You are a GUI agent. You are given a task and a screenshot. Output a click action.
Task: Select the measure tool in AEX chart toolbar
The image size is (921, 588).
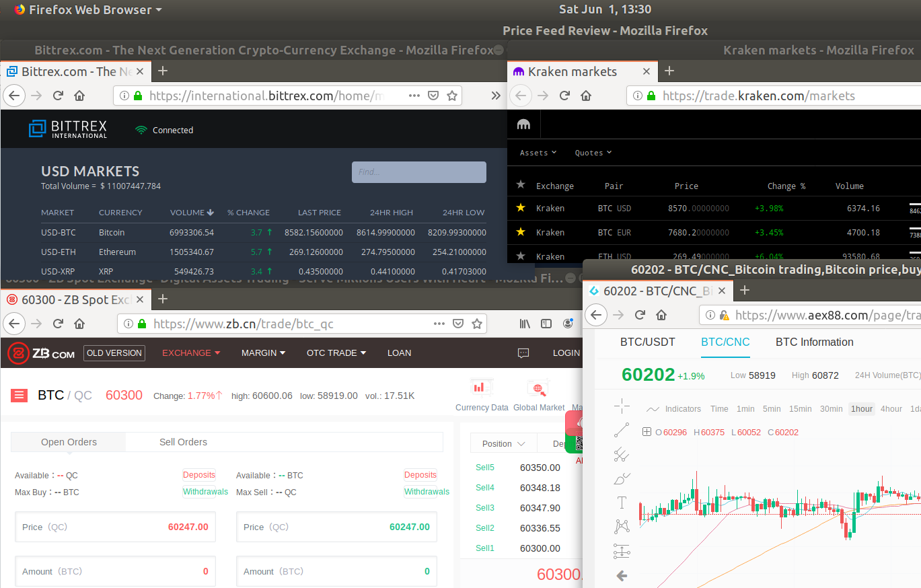(x=622, y=552)
